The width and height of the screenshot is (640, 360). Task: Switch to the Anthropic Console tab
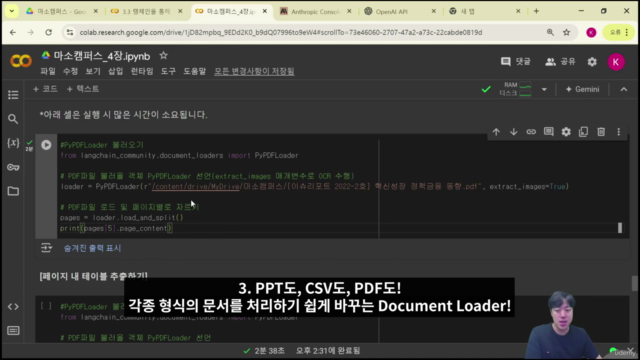[x=315, y=11]
